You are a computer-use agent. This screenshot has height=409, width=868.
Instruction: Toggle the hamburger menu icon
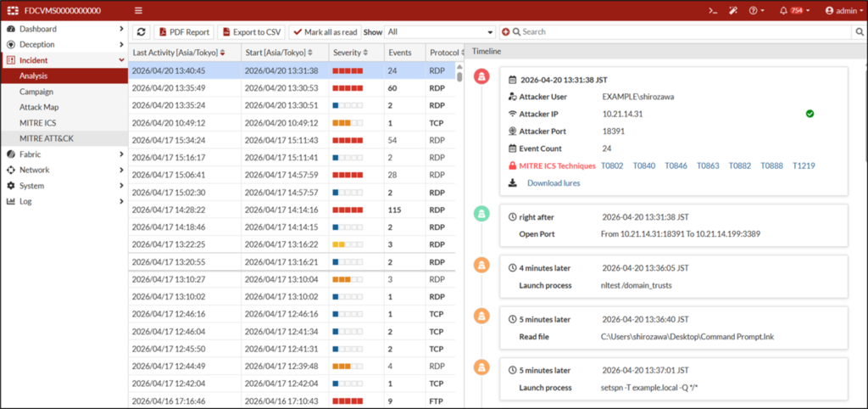point(138,10)
